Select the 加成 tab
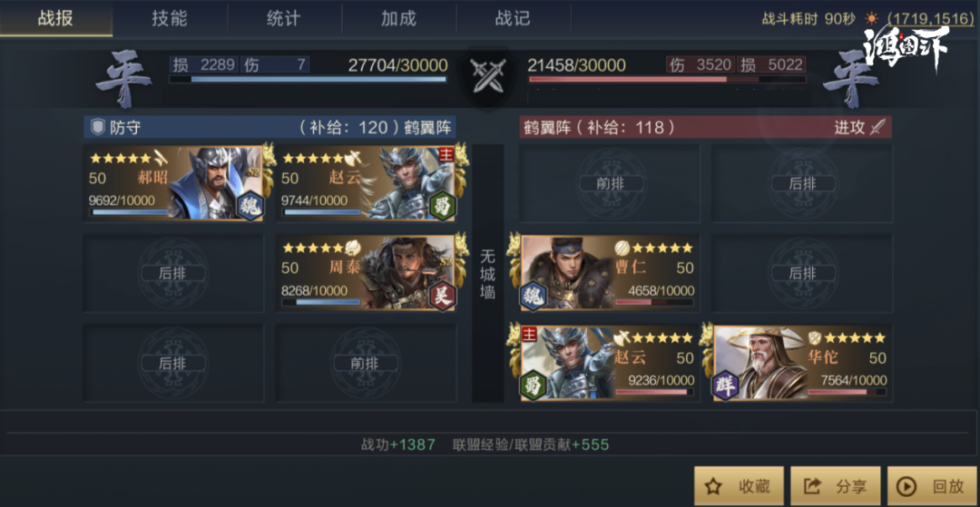 coord(398,18)
